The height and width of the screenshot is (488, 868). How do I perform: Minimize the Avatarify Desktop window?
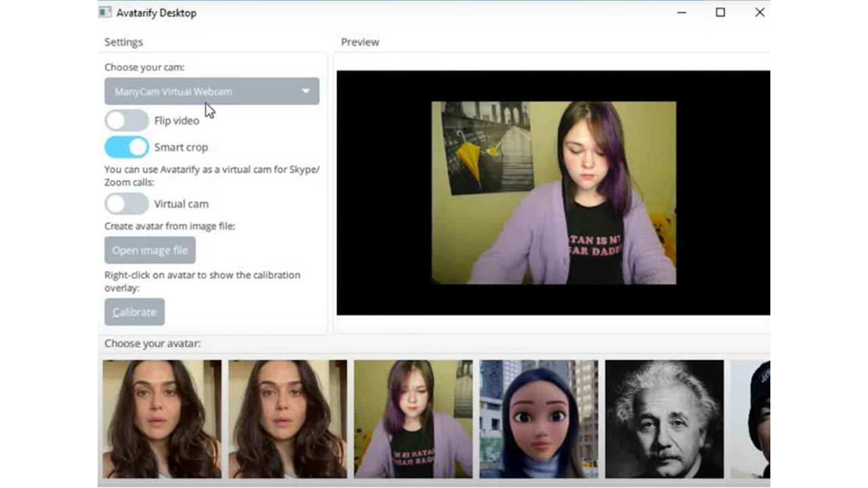[x=681, y=12]
